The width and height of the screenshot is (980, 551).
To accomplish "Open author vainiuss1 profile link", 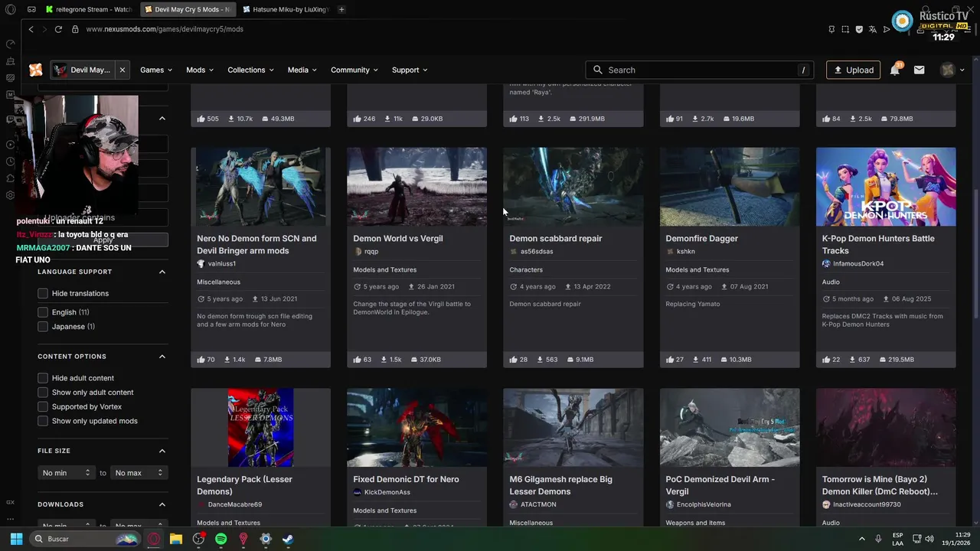I will [x=221, y=264].
